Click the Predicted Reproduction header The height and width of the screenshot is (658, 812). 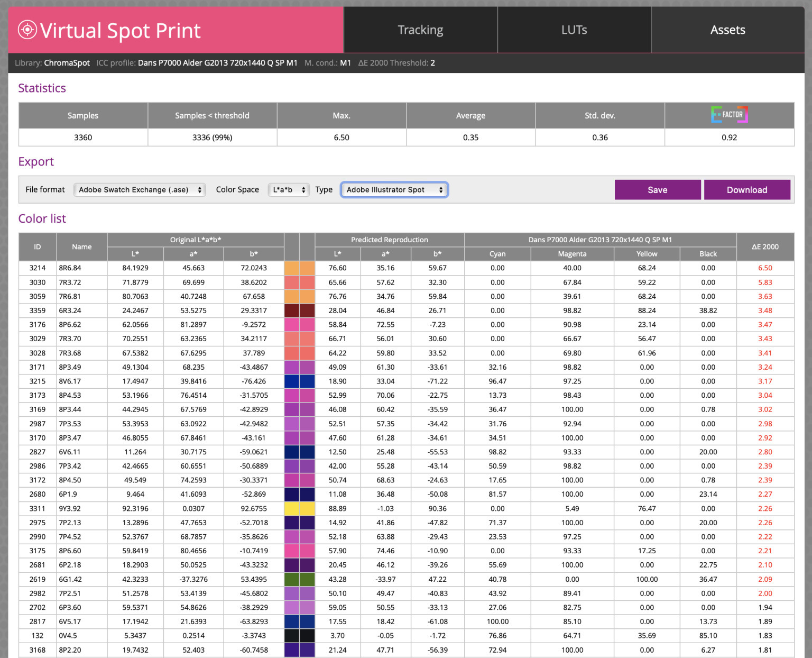tap(390, 240)
